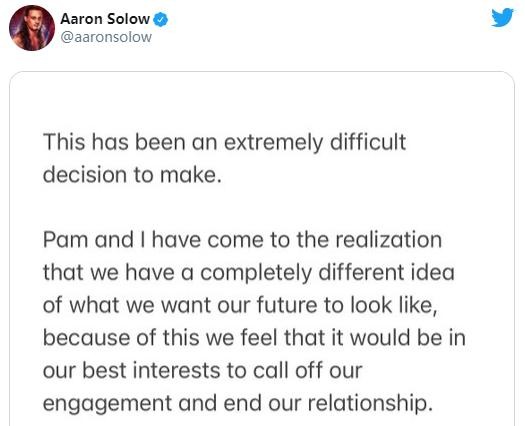Open the embedded statement image card
The width and height of the screenshot is (525, 426).
coord(262,248)
